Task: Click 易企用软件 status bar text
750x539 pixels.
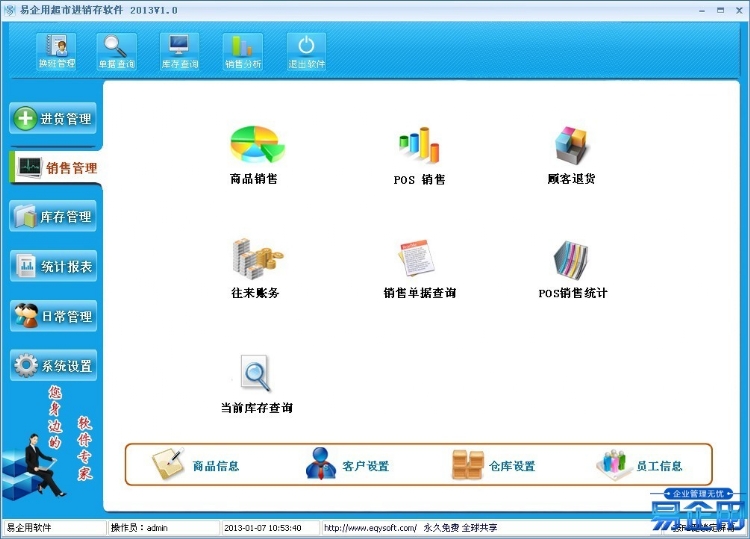Action: 29,528
